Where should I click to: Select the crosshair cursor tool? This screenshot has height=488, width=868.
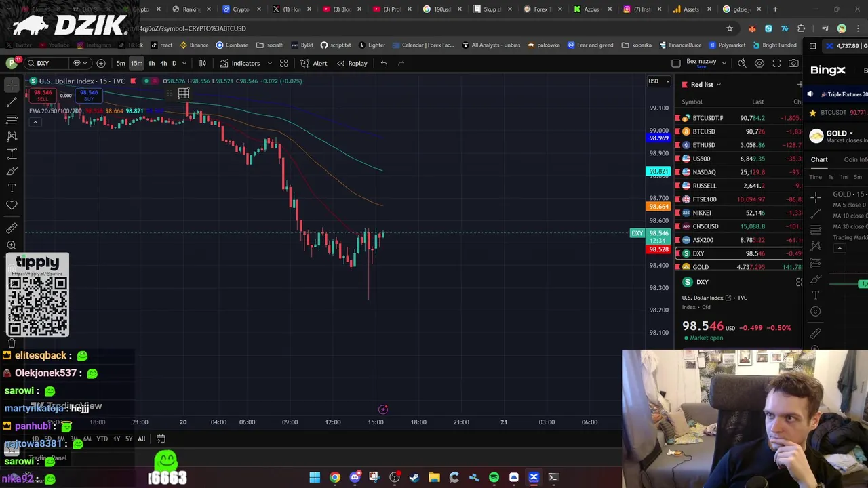(x=12, y=85)
